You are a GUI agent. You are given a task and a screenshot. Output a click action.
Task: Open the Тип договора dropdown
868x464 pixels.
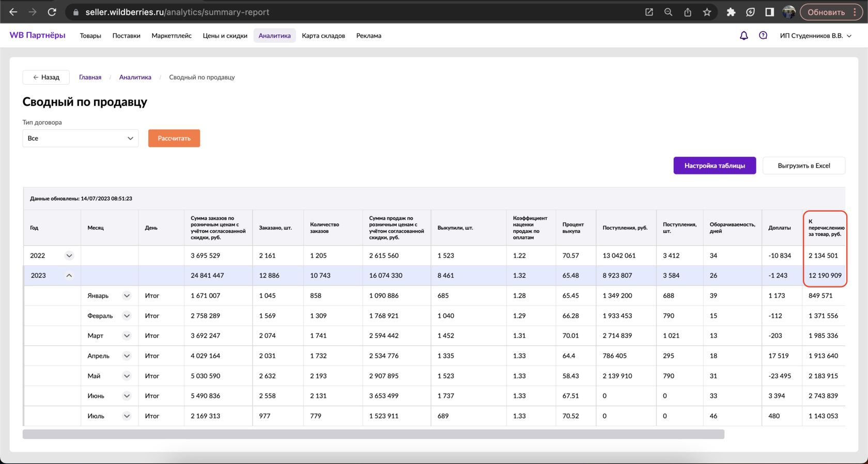coord(80,138)
